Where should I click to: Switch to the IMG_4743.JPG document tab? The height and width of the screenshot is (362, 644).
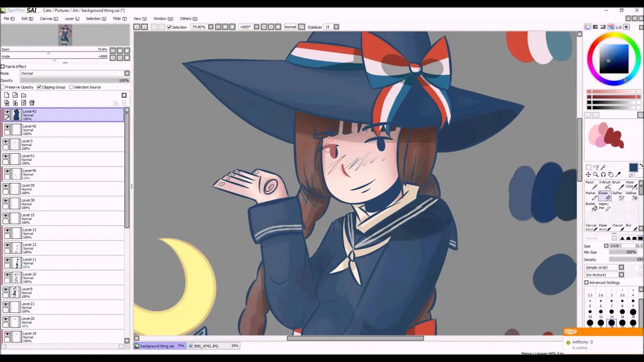pos(213,346)
